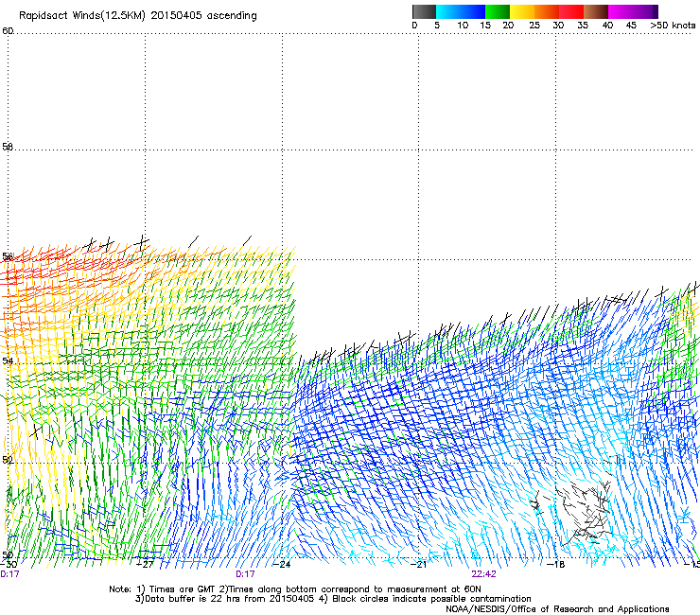
Task: Click the 'Times are GMT' note line
Action: tap(295, 589)
